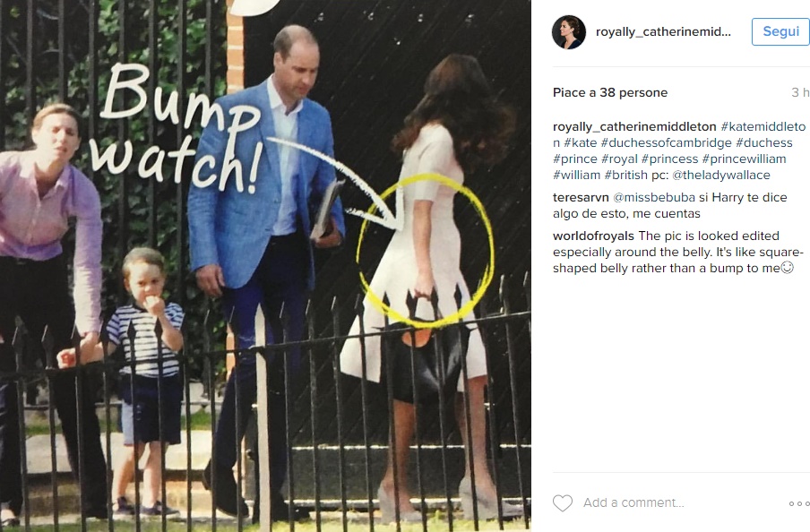Viewport: 810px width, 532px height.
Task: Open the royally_catherinemid... username in the header
Action: click(x=663, y=32)
